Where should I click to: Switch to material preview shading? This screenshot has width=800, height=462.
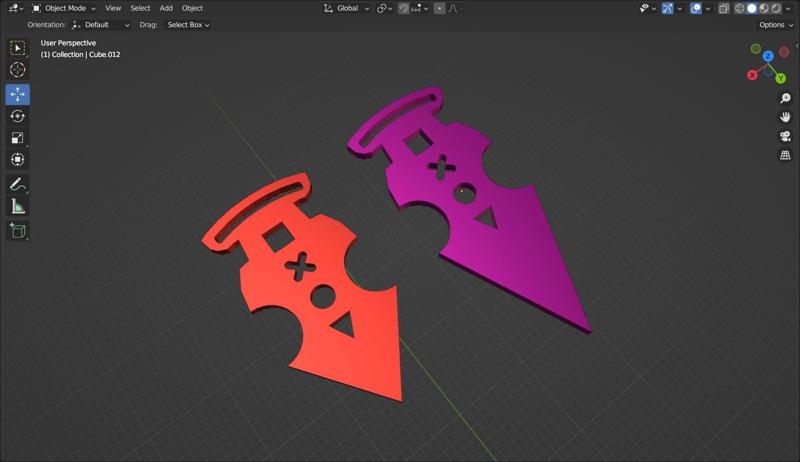[x=764, y=8]
